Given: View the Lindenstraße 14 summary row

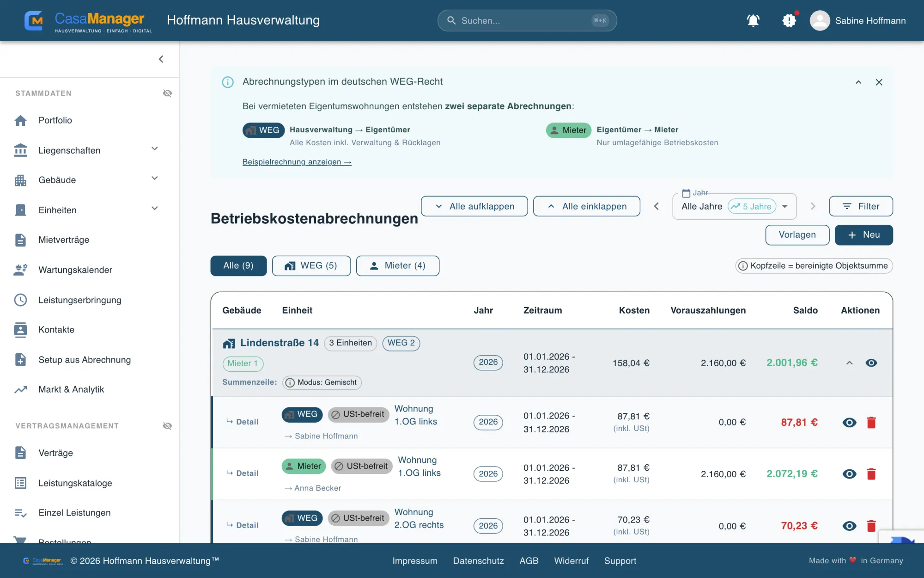Looking at the screenshot, I should 871,363.
